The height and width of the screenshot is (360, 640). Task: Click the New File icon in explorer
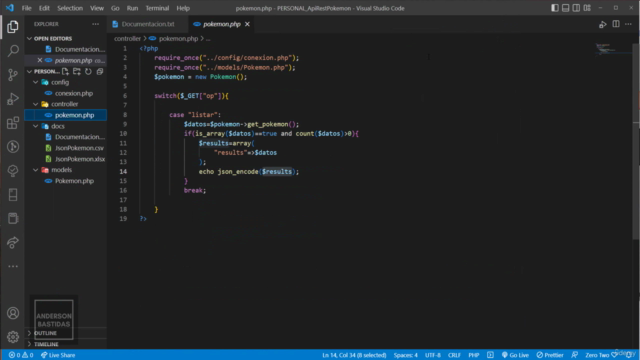(65, 71)
